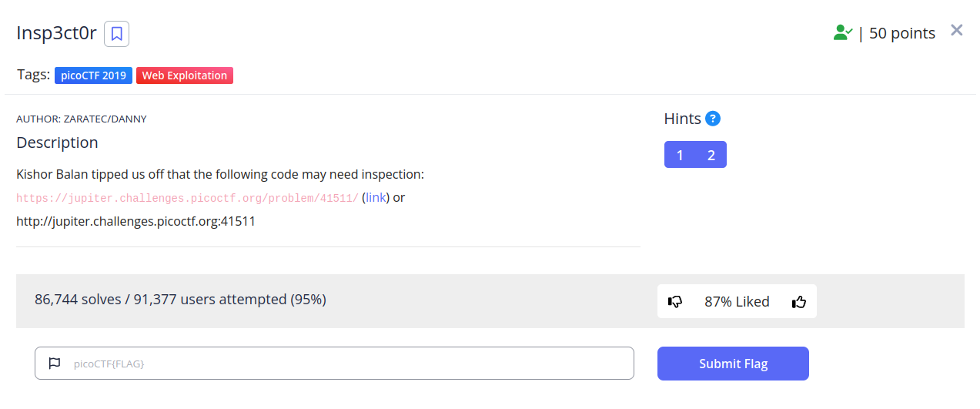This screenshot has height=409, width=980.
Task: Click the Insp3ct0r challenge title
Action: click(56, 34)
